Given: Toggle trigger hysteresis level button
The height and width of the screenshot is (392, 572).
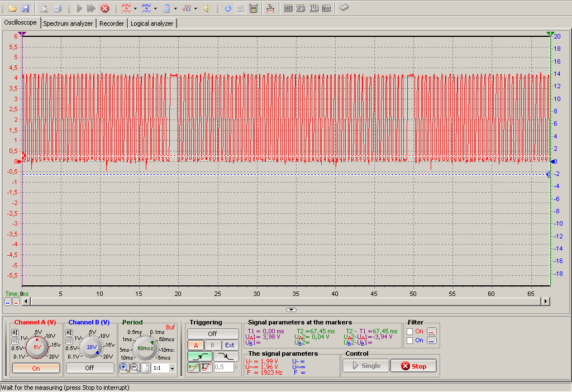Looking at the screenshot, I should (206, 367).
